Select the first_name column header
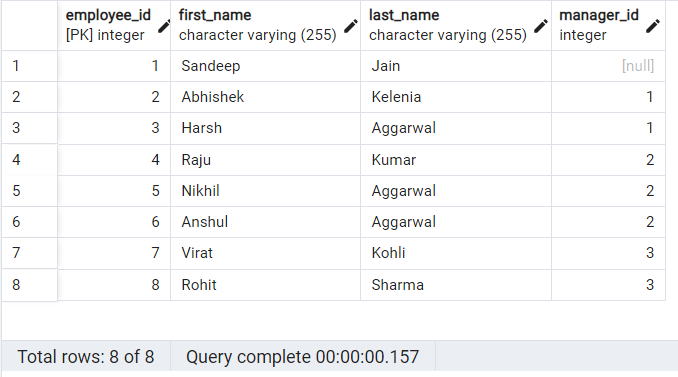The image size is (678, 377). point(265,26)
